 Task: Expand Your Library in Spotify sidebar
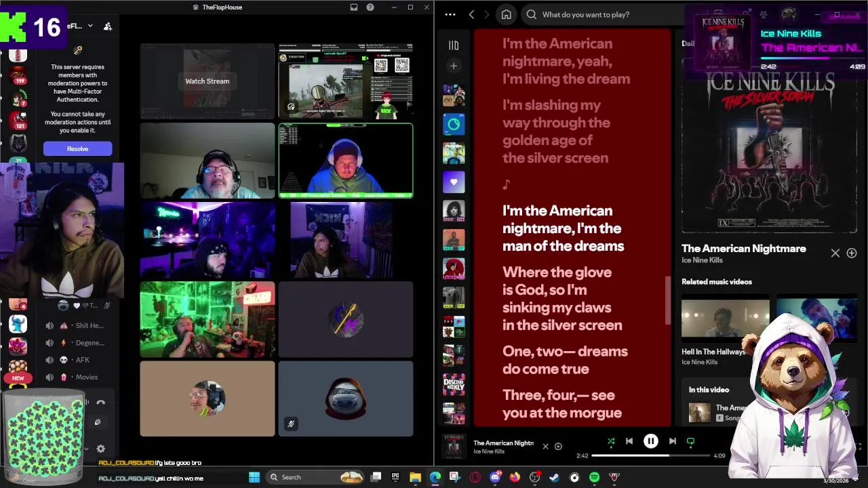point(454,45)
